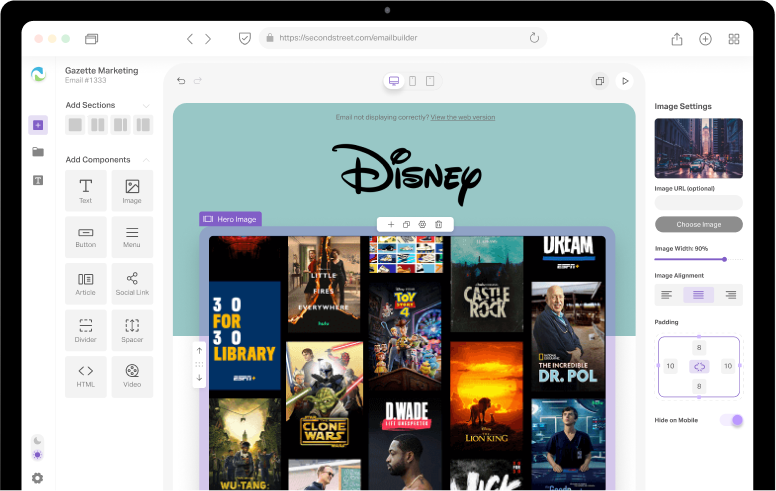Viewport: 776px width, 491px height.
Task: Select the narrow-left two column layout
Action: 144,125
